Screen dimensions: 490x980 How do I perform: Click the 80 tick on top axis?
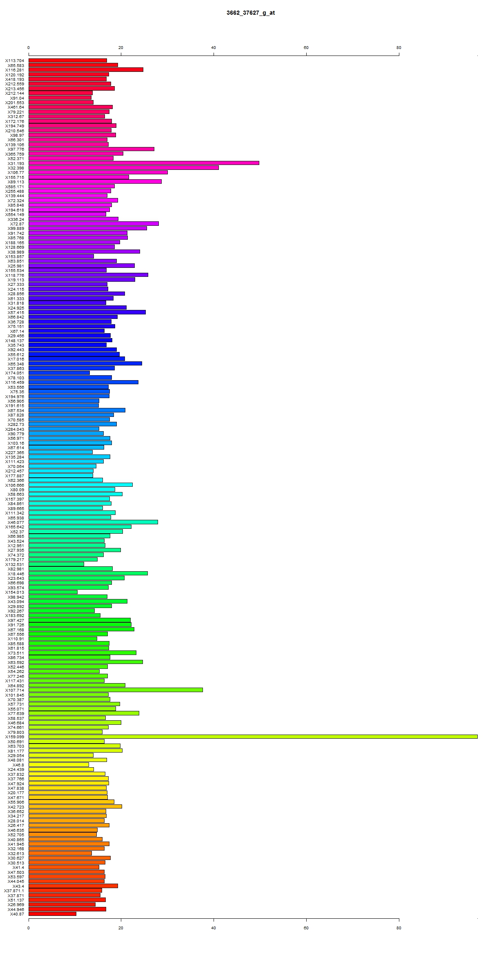click(x=399, y=48)
